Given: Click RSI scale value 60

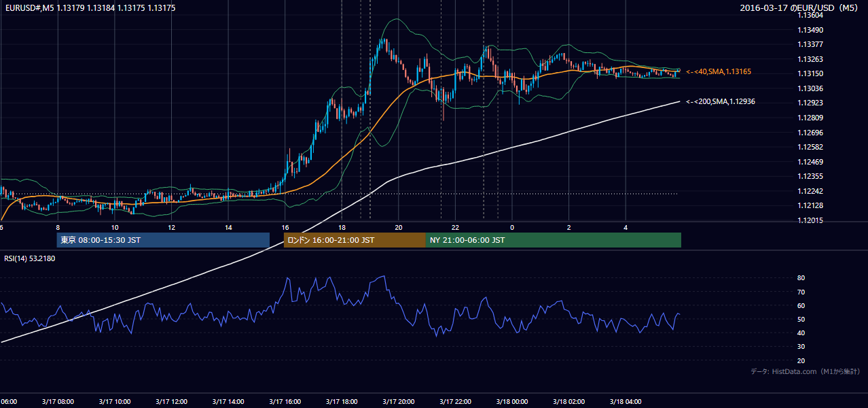Looking at the screenshot, I should [x=801, y=306].
